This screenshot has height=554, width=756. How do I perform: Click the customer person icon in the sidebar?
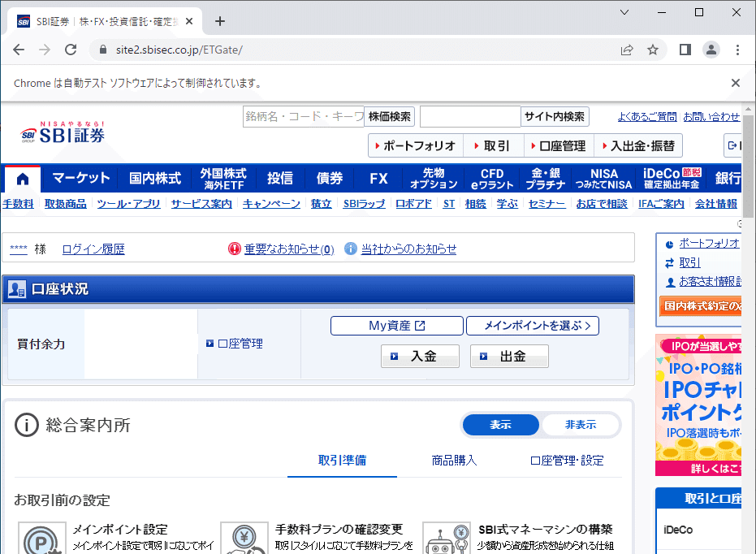(670, 282)
